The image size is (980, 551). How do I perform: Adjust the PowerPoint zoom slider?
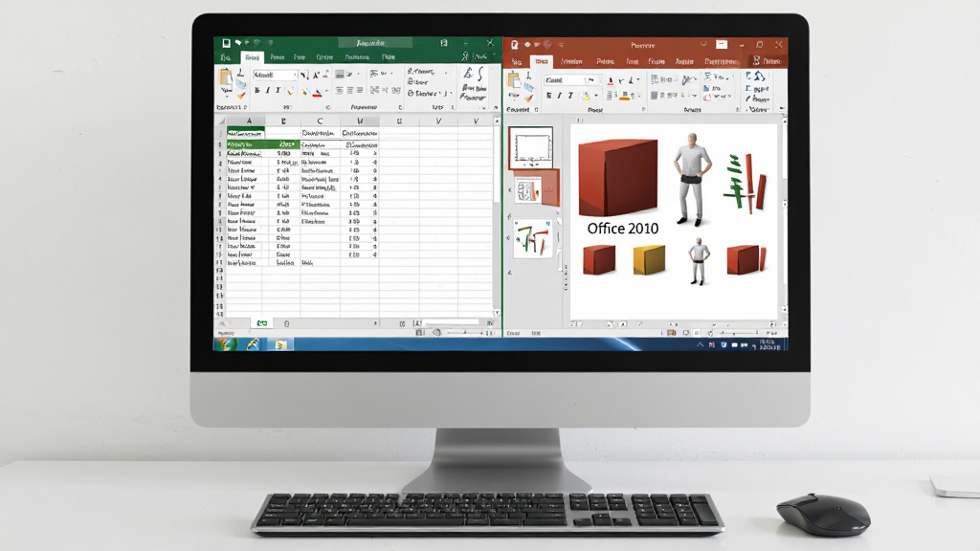click(x=742, y=333)
